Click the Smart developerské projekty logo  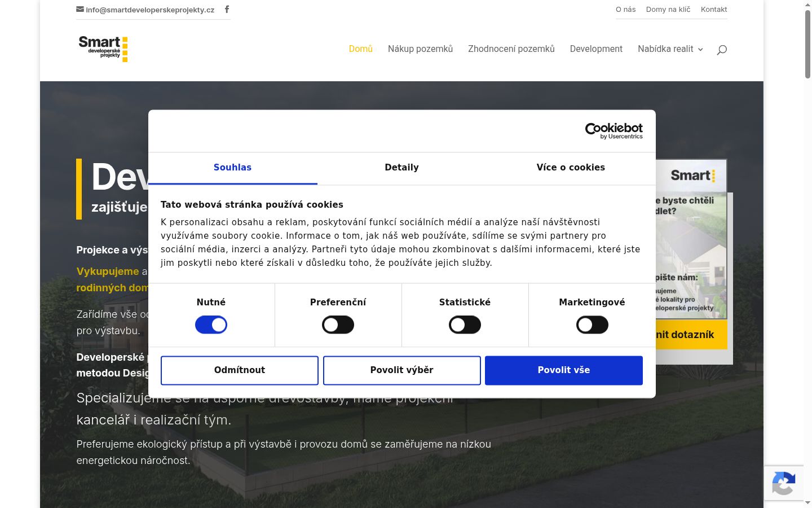(x=103, y=49)
